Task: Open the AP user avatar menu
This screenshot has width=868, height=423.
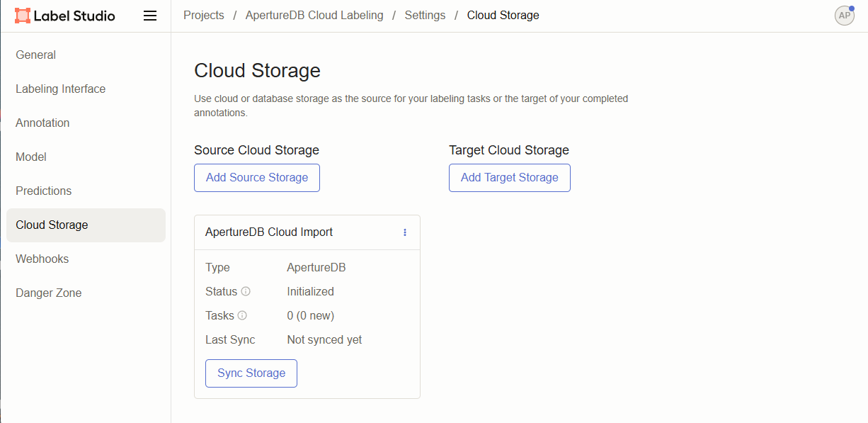Action: (x=845, y=16)
